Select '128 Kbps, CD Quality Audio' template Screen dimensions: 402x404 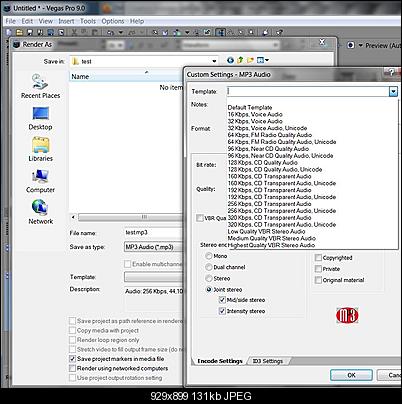[263, 162]
